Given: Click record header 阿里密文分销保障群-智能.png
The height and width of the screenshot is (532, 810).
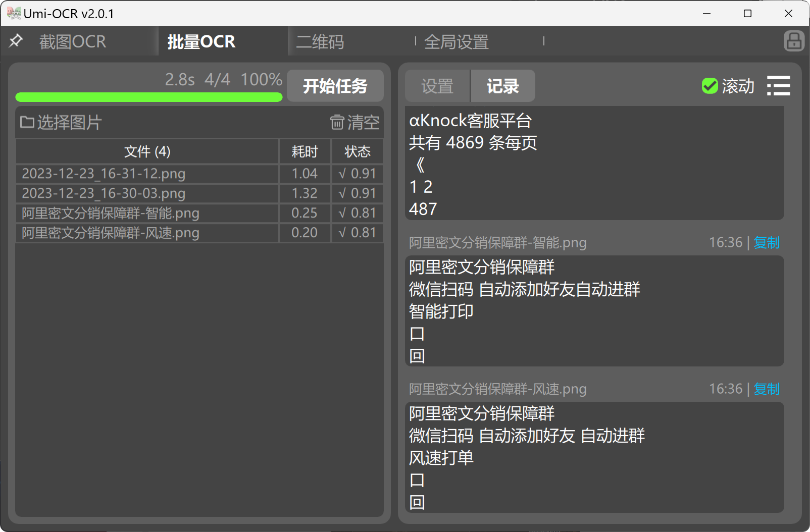Looking at the screenshot, I should tap(497, 243).
